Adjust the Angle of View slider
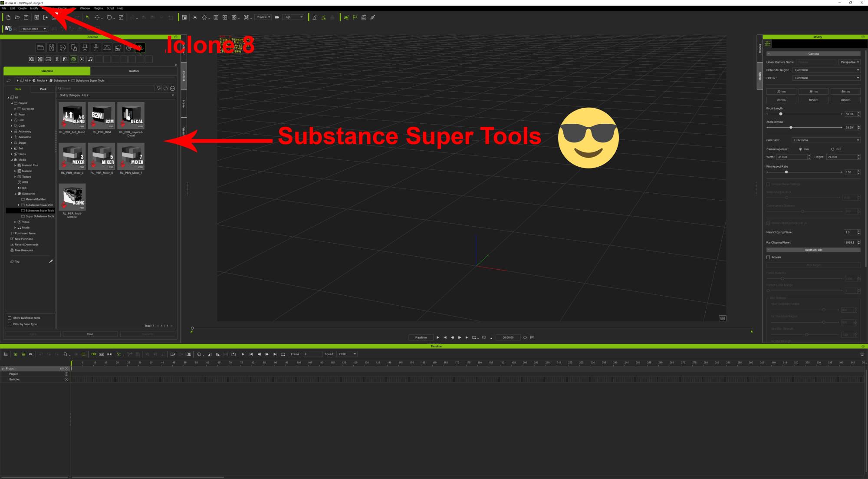Screen dimensions: 868x479 791,127
